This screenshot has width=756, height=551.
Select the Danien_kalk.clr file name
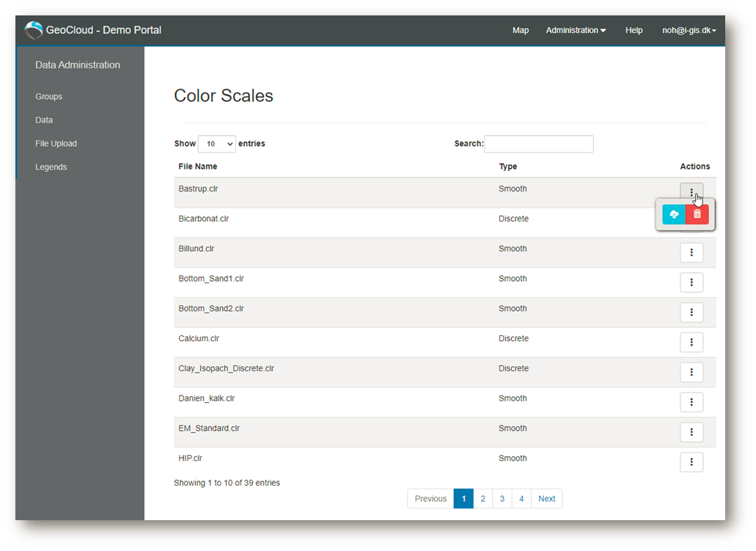pyautogui.click(x=206, y=398)
